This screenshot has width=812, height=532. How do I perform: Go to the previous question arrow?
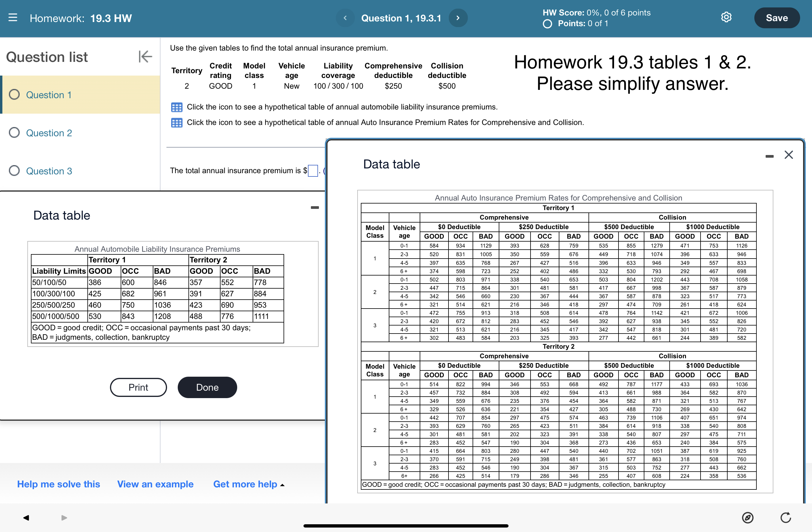tap(345, 18)
